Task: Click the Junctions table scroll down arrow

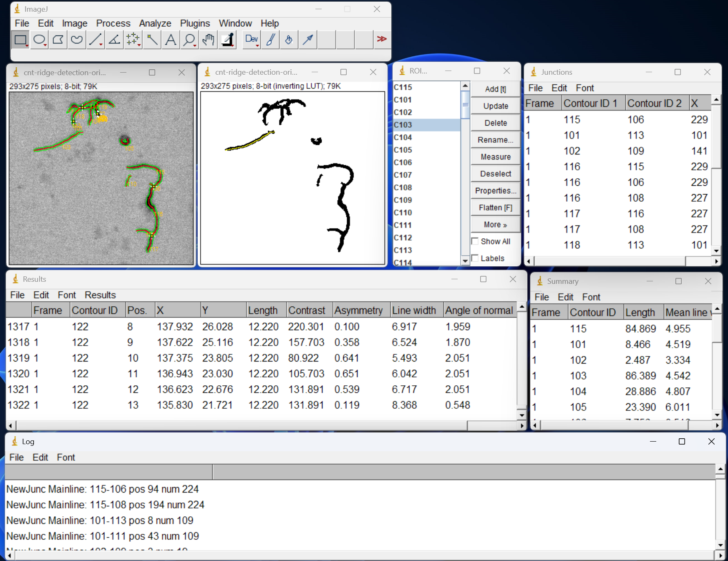Action: click(716, 251)
